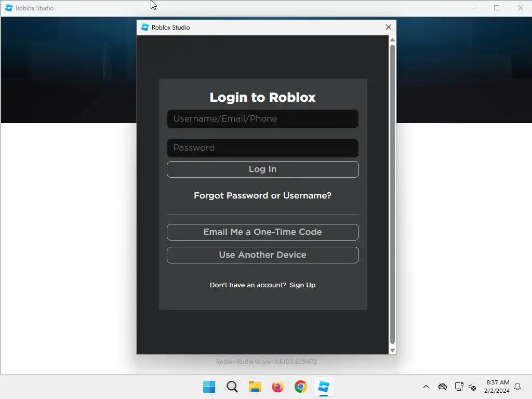Open the Windows Start menu
Viewport: 532px width, 399px height.
coord(209,387)
